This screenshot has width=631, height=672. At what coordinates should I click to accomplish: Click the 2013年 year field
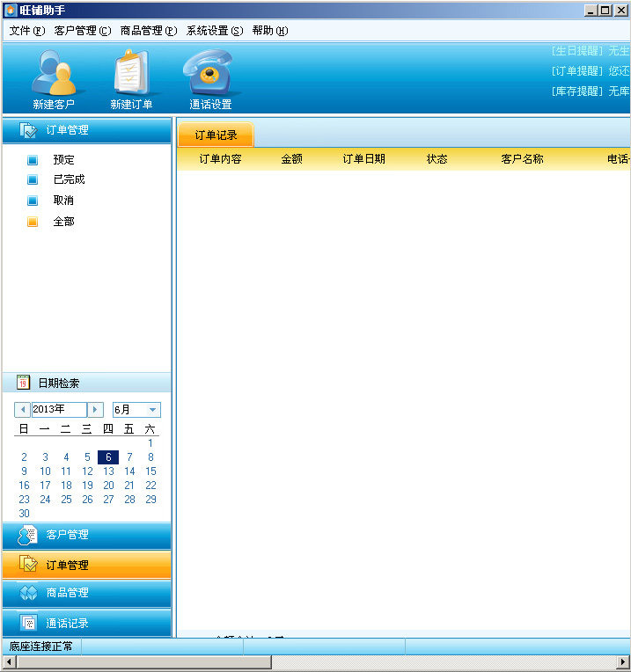59,410
